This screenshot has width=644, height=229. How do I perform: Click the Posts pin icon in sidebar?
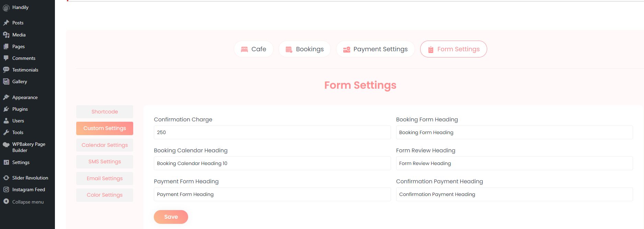pyautogui.click(x=6, y=23)
